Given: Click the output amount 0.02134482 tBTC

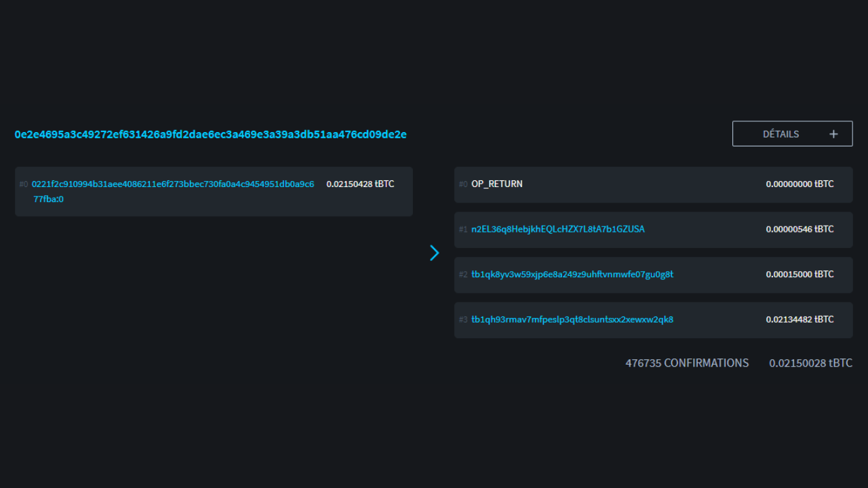Looking at the screenshot, I should (800, 319).
